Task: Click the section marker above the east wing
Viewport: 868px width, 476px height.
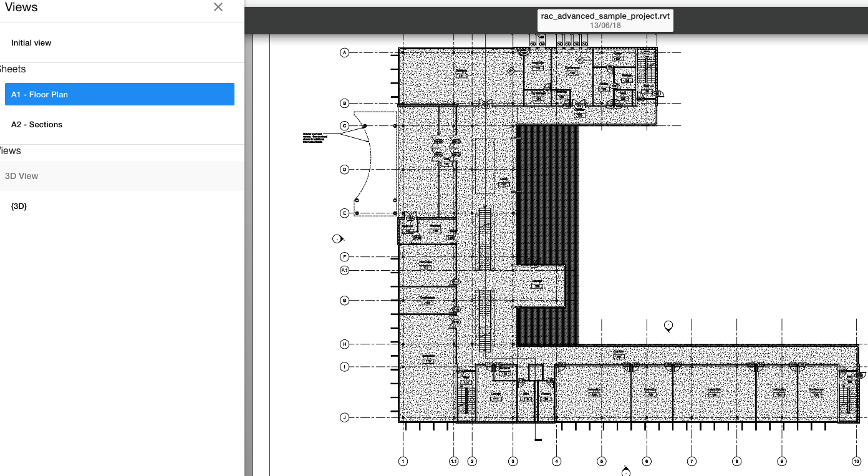Action: coord(668,326)
